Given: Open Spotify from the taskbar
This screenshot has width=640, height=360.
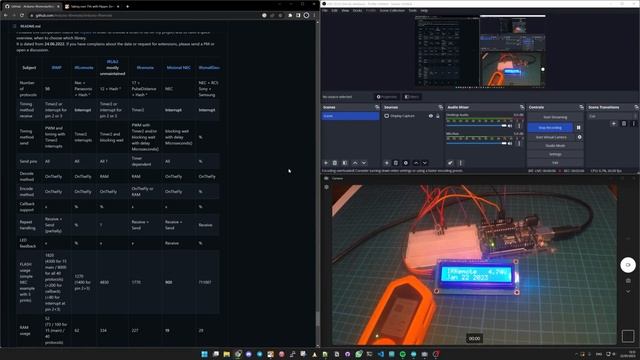Looking at the screenshot, I should pyautogui.click(x=402, y=354).
